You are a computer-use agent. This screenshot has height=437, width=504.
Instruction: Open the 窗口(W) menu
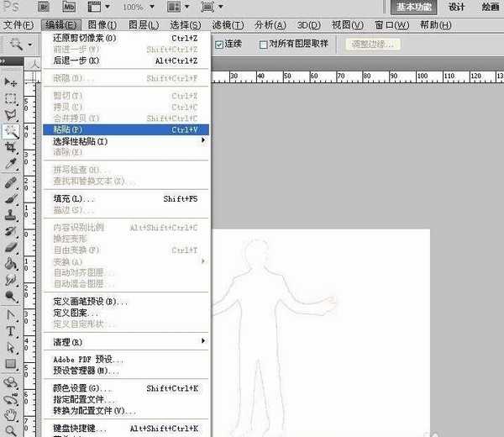click(x=391, y=24)
